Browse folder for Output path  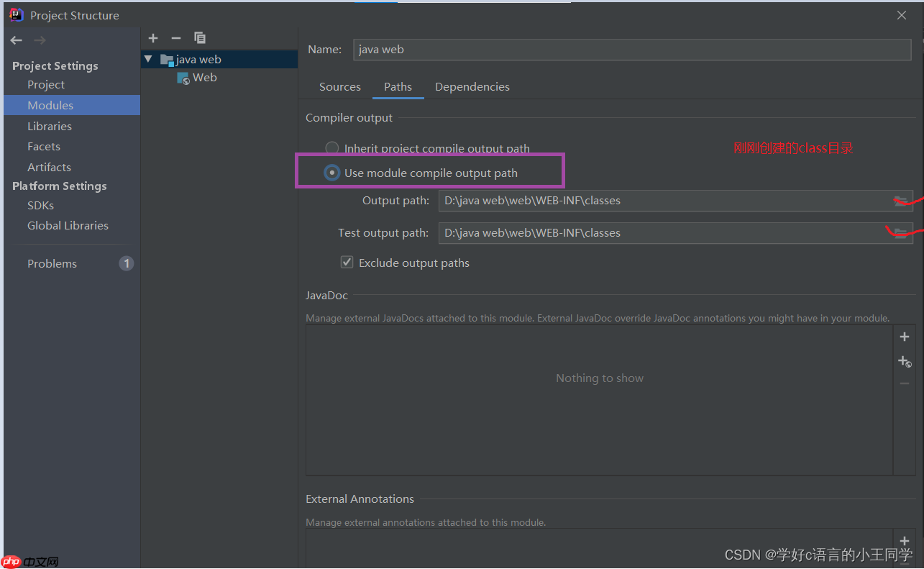coord(900,201)
